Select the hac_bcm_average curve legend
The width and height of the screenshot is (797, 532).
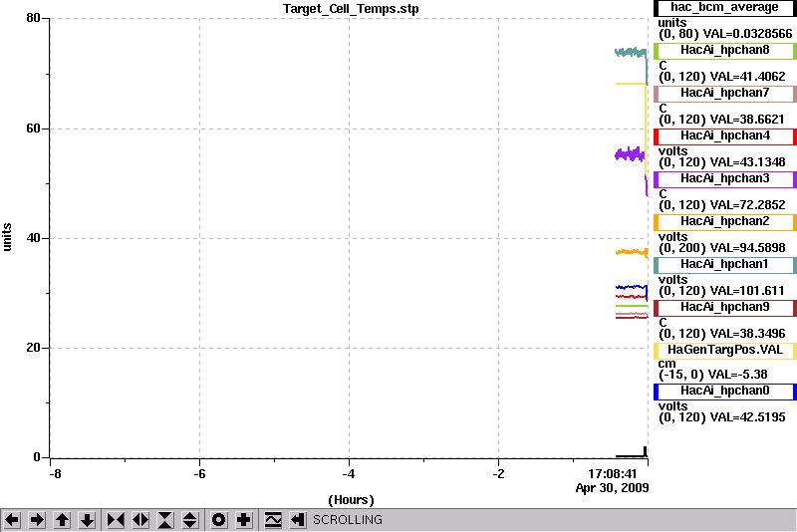click(x=725, y=8)
